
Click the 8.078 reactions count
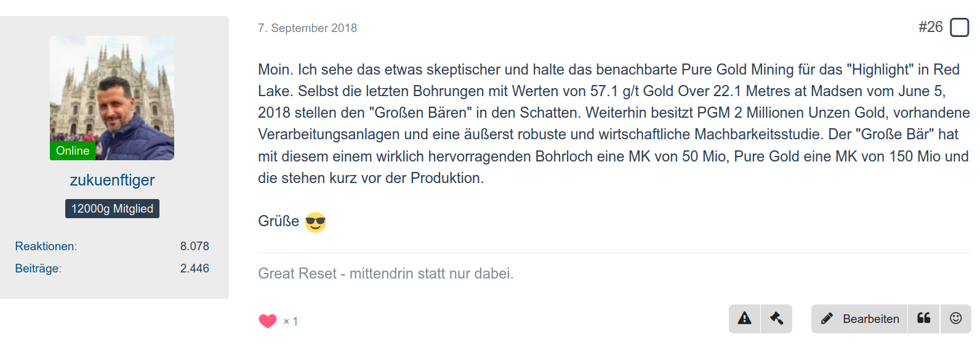pyautogui.click(x=195, y=247)
